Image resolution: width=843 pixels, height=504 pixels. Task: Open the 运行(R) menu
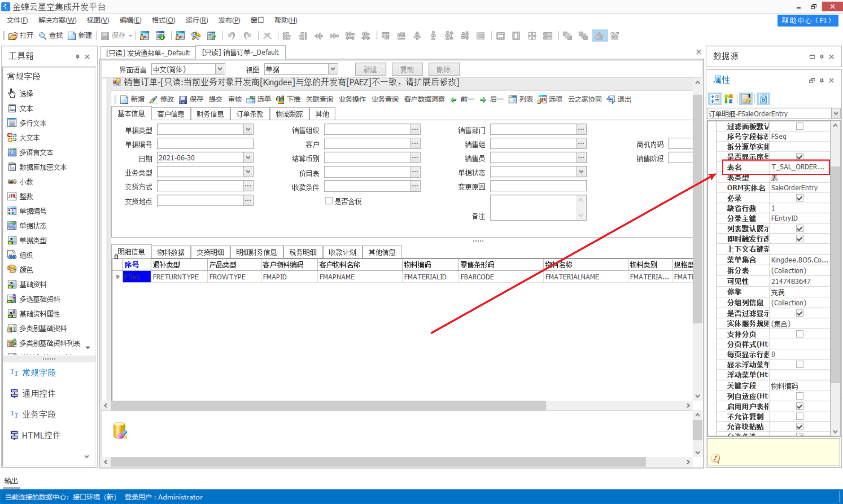[196, 20]
